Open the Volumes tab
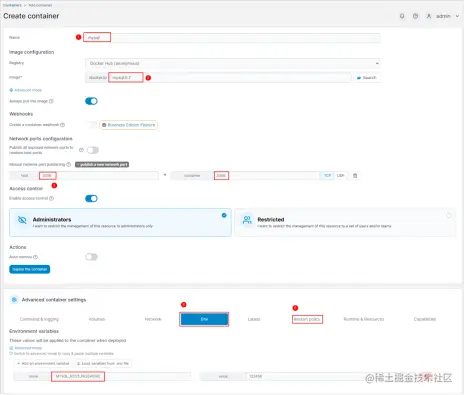This screenshot has height=395, width=464. pos(97,319)
